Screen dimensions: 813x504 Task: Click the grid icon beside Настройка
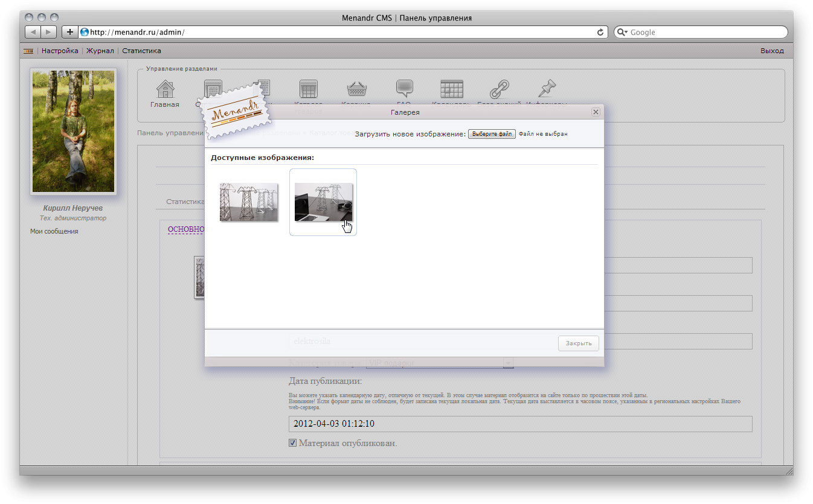28,51
